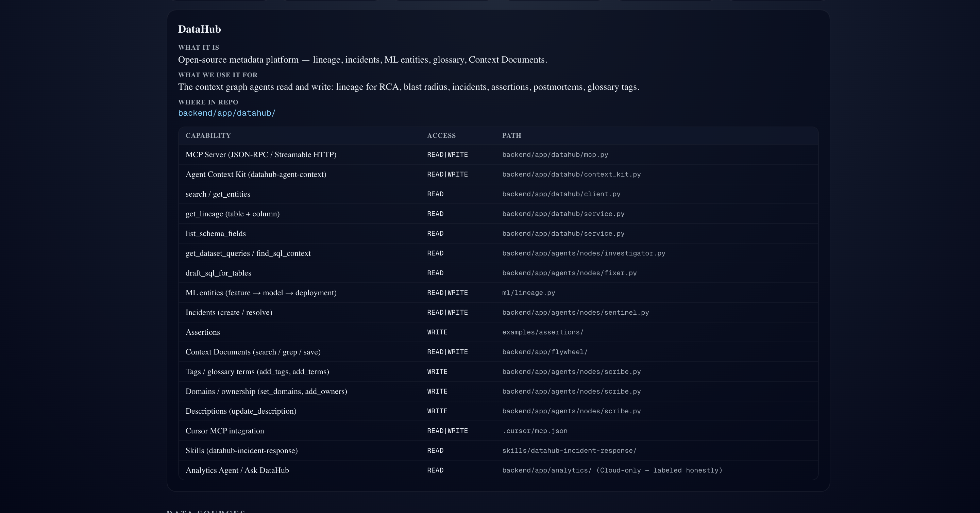Open the backend/app/datahub/ repo link
This screenshot has width=980, height=513.
[227, 113]
